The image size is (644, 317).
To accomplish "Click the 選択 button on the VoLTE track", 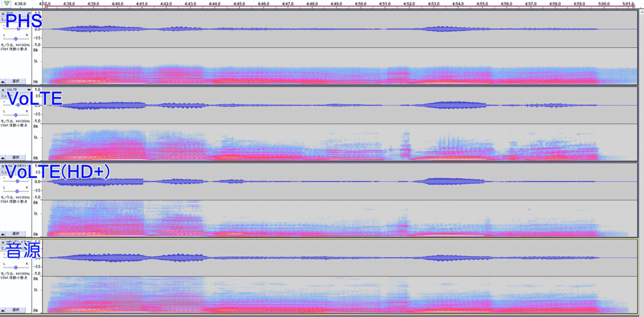I will pos(16,157).
